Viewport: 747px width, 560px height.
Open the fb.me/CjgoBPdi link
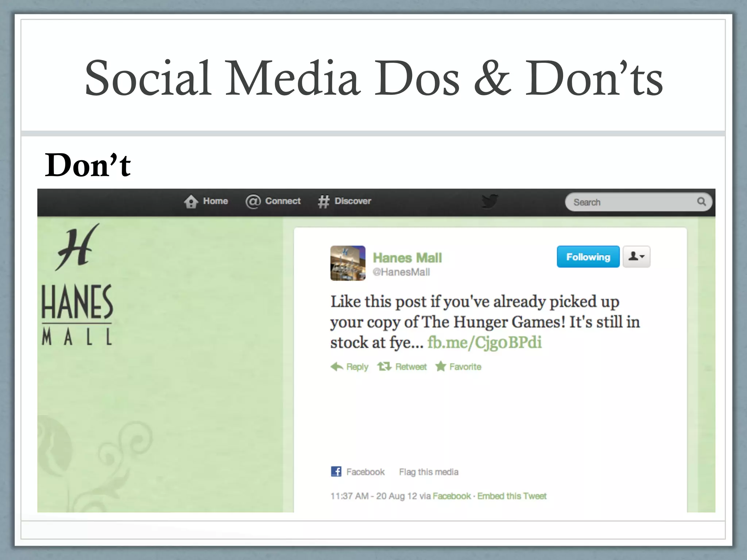coord(484,343)
